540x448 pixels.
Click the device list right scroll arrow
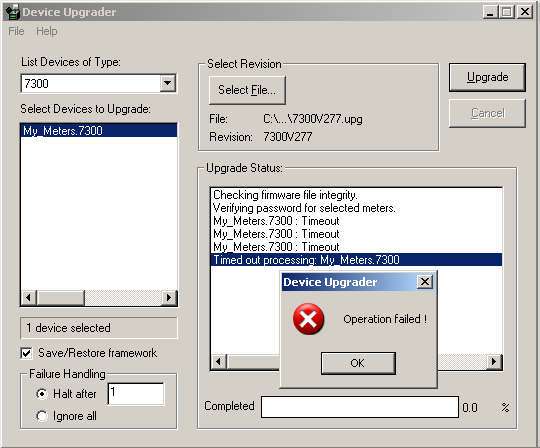[x=169, y=297]
